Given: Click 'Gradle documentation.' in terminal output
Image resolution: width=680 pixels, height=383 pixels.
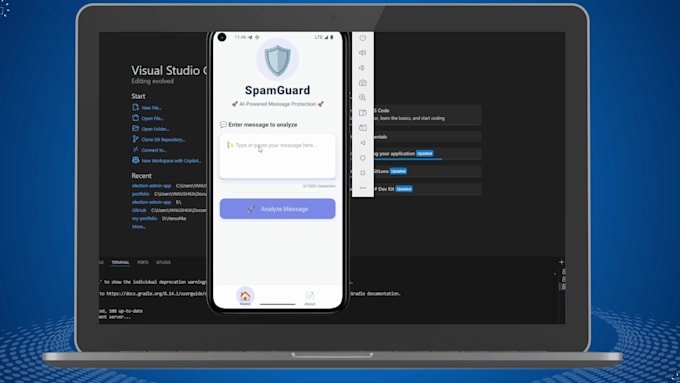Looking at the screenshot, I should tap(375, 294).
